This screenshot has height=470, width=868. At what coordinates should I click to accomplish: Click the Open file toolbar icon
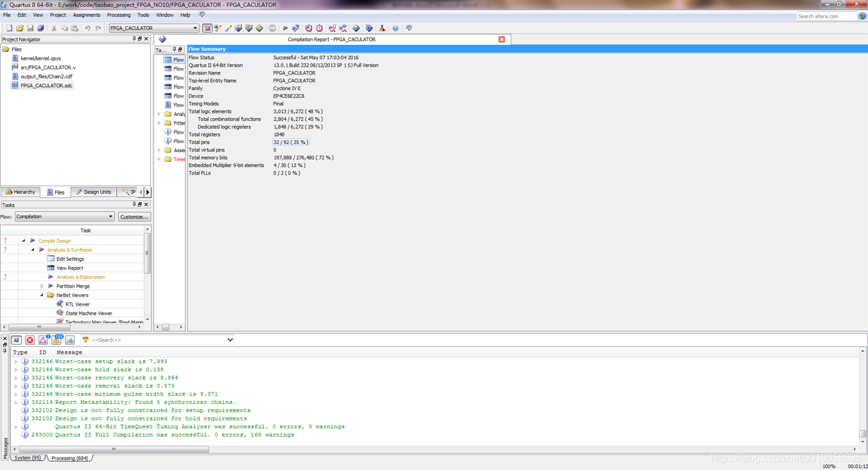click(x=19, y=28)
